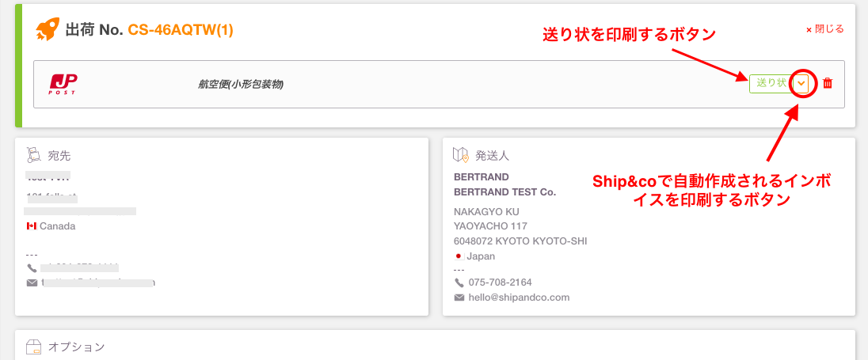Click the sender email envelope icon

click(459, 297)
